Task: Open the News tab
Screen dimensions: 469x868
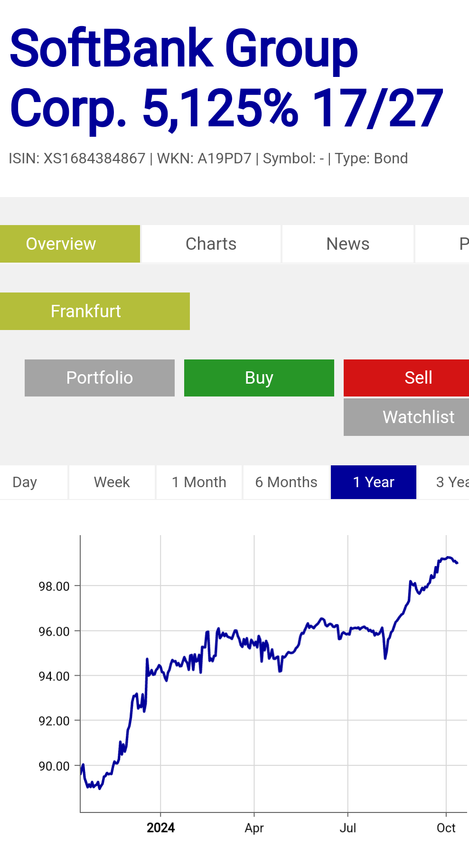Action: point(347,244)
